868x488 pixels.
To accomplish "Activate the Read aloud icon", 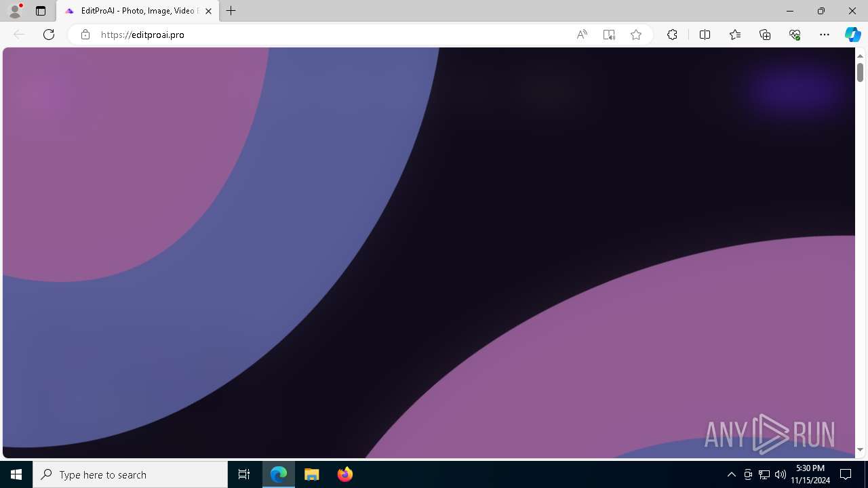I will pyautogui.click(x=582, y=35).
